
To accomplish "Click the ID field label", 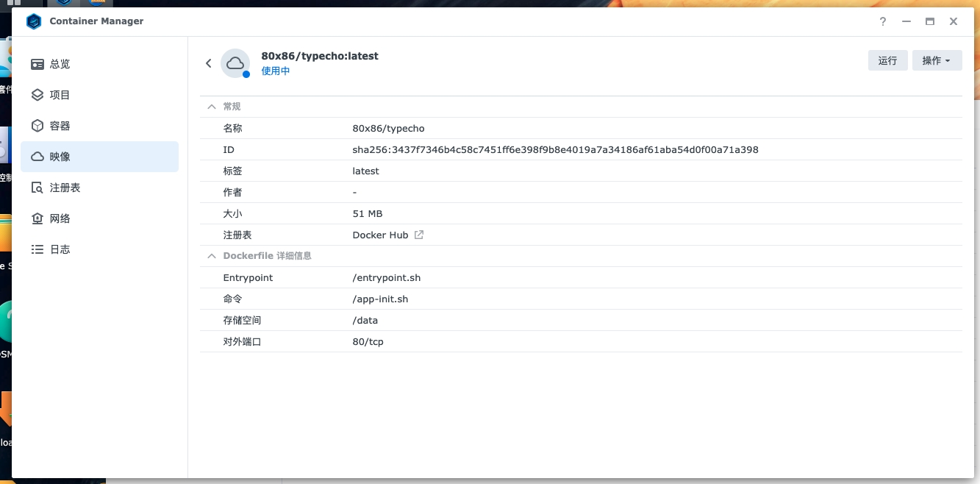I will click(x=229, y=149).
